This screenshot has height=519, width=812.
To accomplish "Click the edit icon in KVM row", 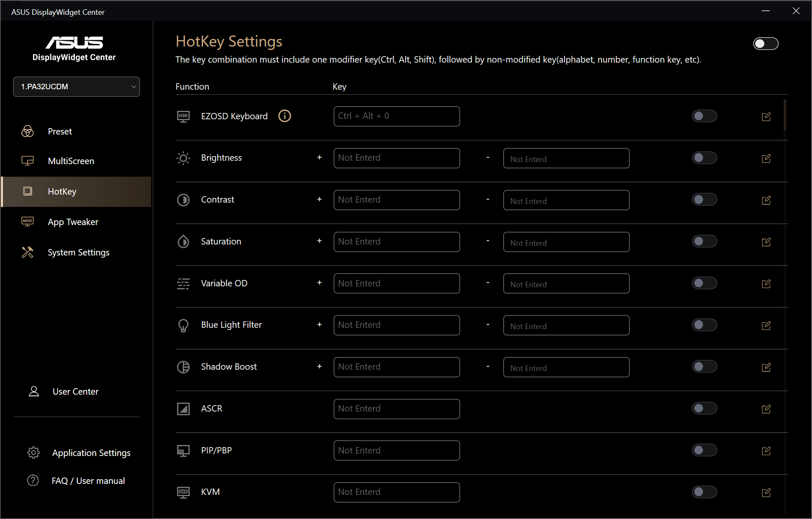I will (x=766, y=492).
